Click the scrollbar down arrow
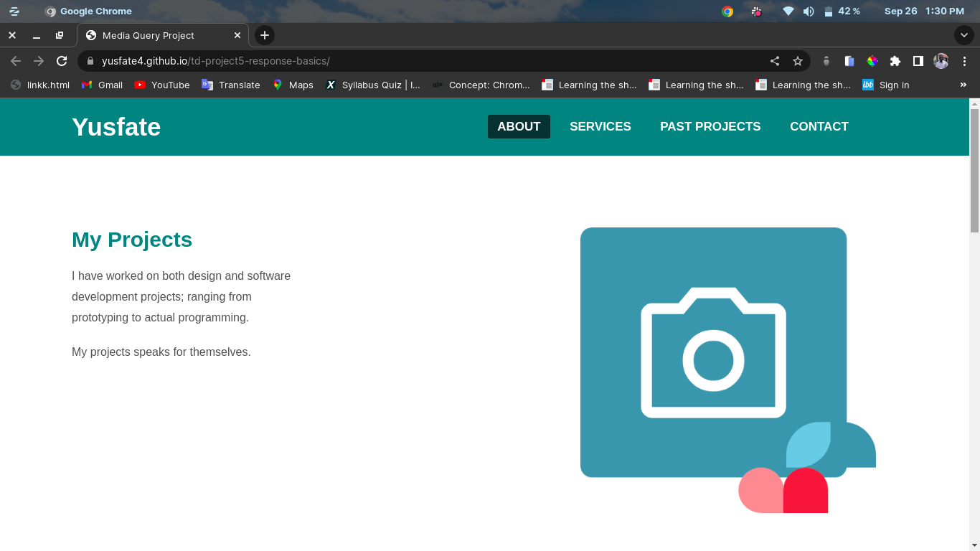The width and height of the screenshot is (980, 551). pos(974,545)
